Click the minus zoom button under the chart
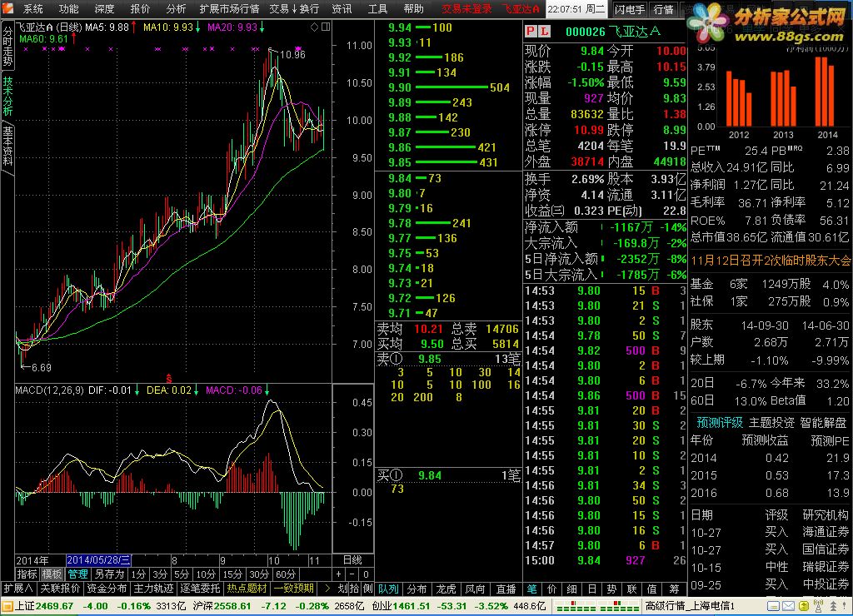Image resolution: width=853 pixels, height=616 pixels. coord(352,574)
